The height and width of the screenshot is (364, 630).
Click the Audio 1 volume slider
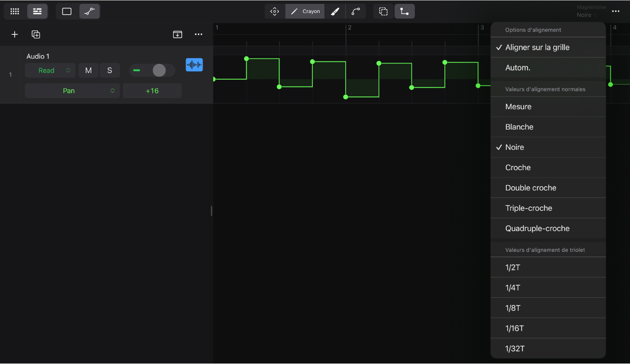click(152, 71)
